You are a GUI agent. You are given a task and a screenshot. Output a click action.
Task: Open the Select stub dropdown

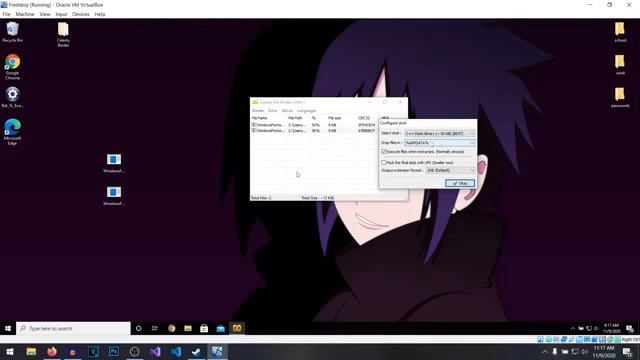(440, 133)
